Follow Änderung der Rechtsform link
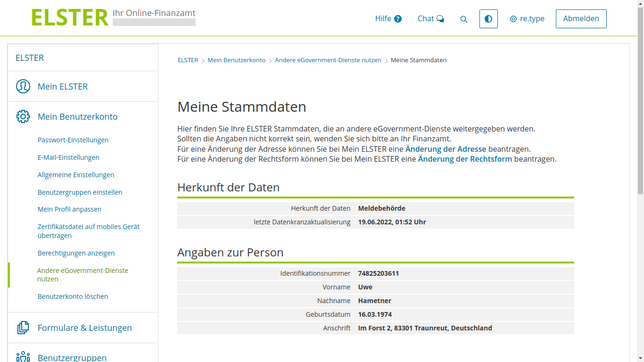Screen dimensions: 644x362 click(465, 159)
